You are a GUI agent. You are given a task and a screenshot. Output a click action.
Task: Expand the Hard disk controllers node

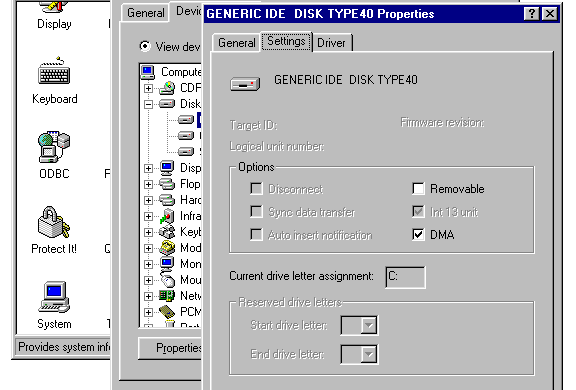coord(148,201)
